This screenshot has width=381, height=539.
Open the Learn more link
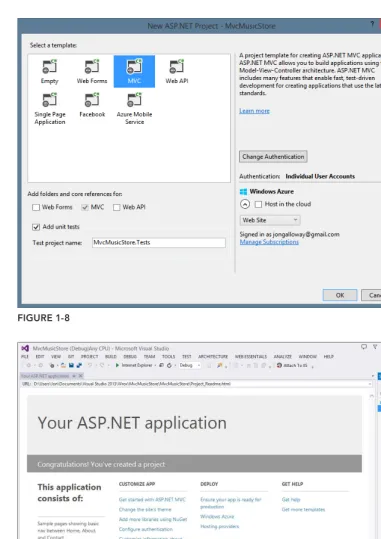click(x=254, y=111)
